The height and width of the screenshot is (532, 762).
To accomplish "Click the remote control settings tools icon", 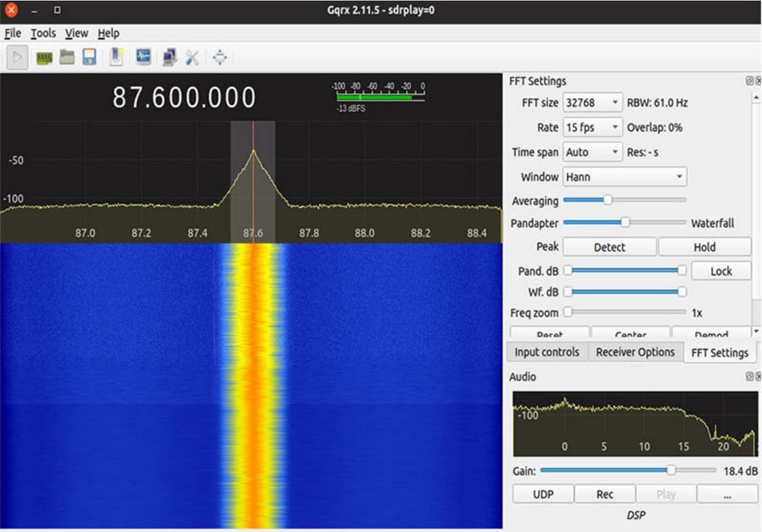I will point(192,57).
